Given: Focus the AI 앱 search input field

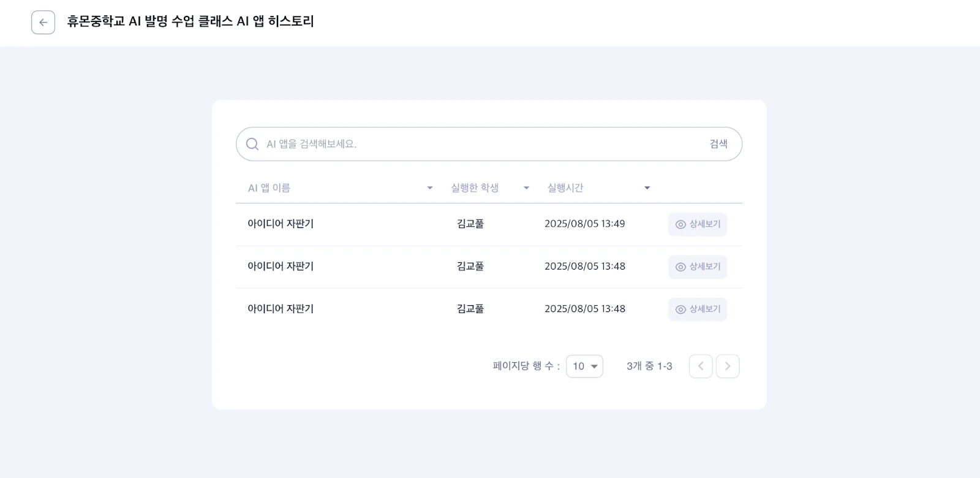Looking at the screenshot, I should (x=478, y=144).
